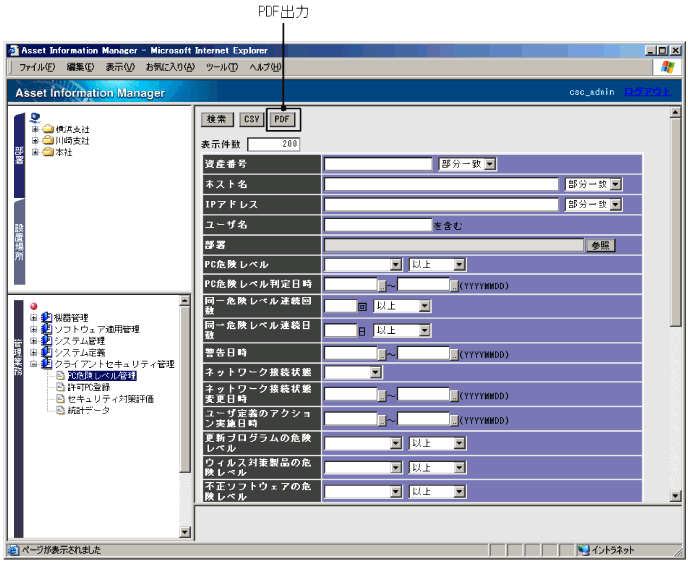The image size is (688, 585).
Task: Click the ユーザ名 text field
Action: click(378, 225)
